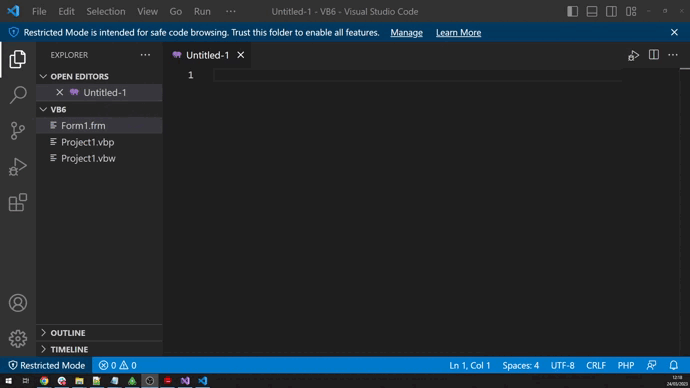Open Form1.frm in the explorer
The image size is (690, 388).
(99, 125)
